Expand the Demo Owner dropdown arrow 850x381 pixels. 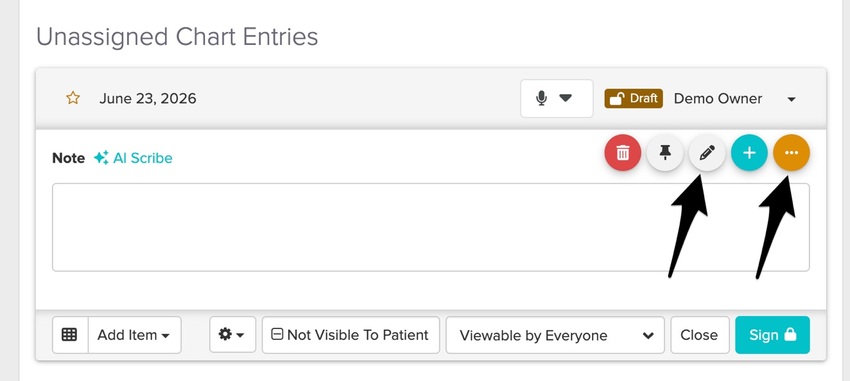click(791, 99)
